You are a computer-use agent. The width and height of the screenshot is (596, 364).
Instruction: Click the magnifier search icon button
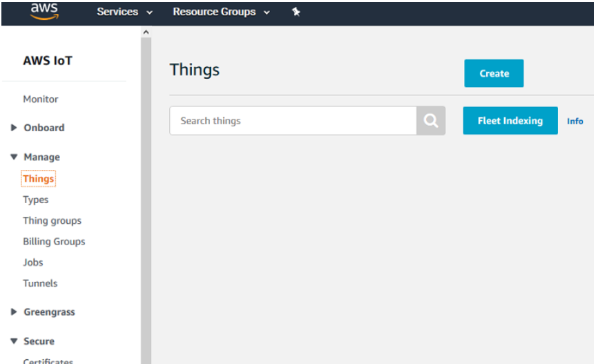click(431, 120)
